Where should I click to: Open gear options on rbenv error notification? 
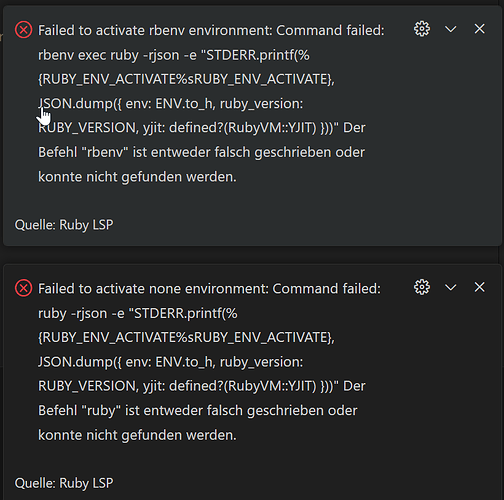pyautogui.click(x=422, y=29)
